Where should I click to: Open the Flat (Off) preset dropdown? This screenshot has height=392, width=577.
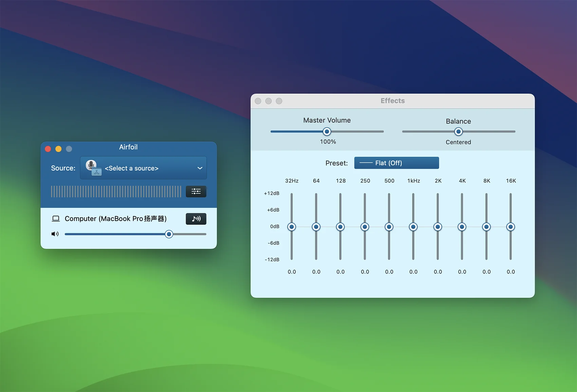tap(396, 163)
